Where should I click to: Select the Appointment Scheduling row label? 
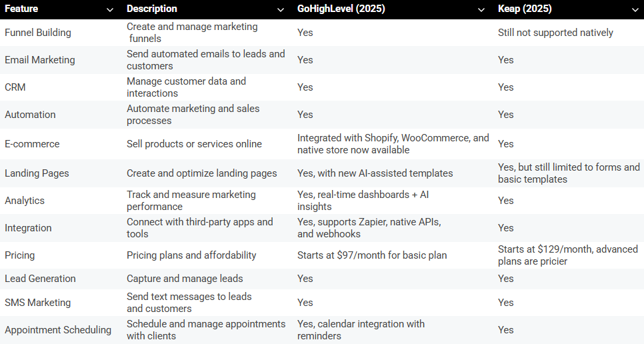click(x=58, y=330)
